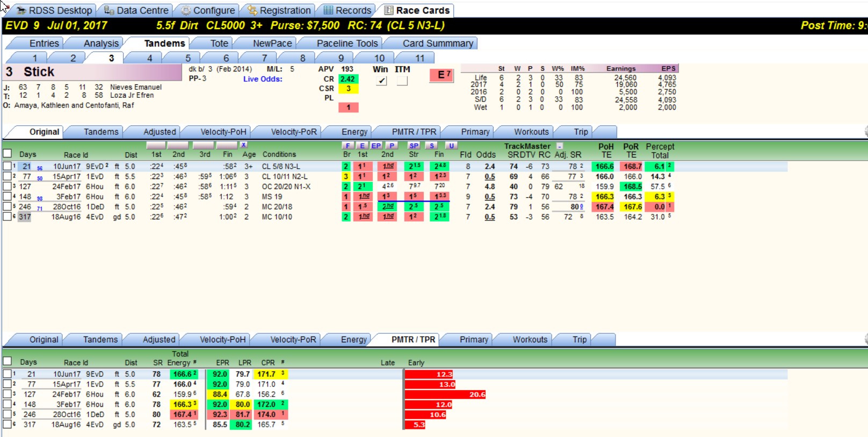
Task: Click the U filter button
Action: [451, 146]
